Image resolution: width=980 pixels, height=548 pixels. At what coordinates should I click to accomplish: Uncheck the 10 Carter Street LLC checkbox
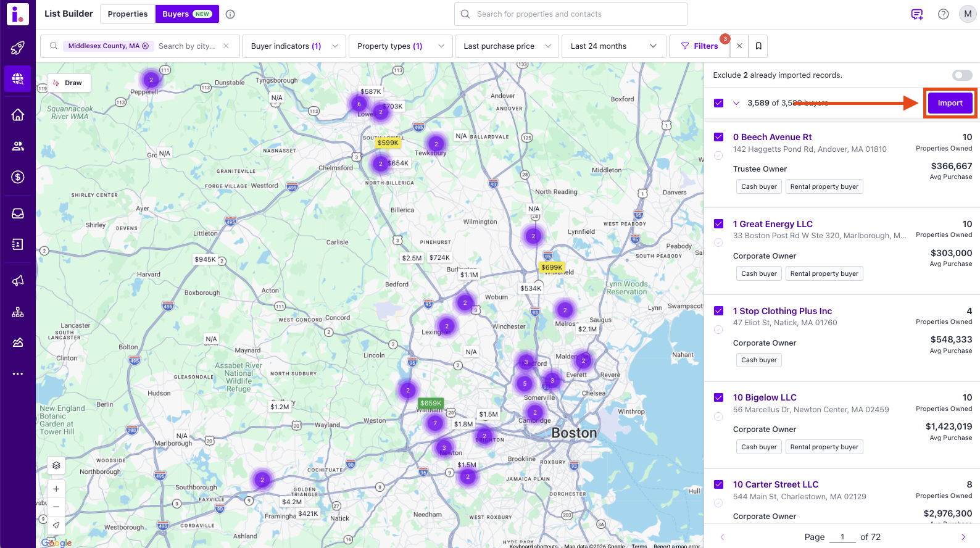718,484
